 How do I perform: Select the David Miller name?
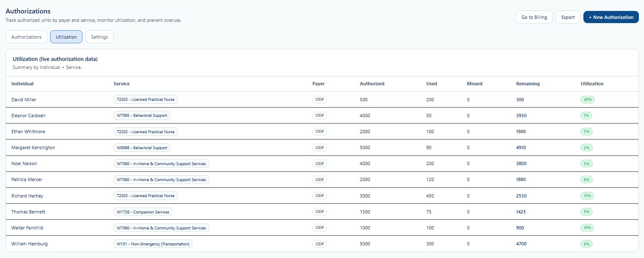[24, 100]
